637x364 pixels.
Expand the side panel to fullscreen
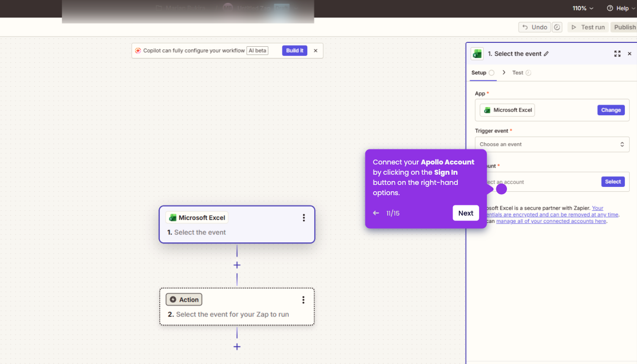(618, 54)
